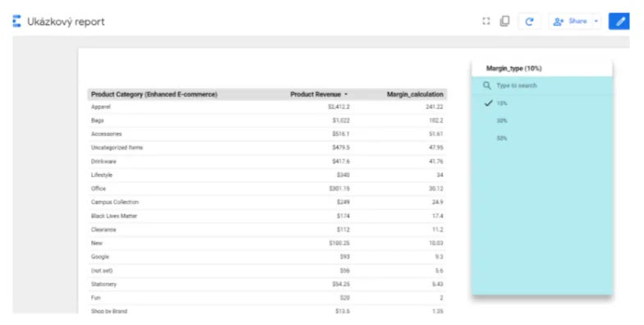Focus the Type to search field
The image size is (644, 325).
[x=542, y=85]
